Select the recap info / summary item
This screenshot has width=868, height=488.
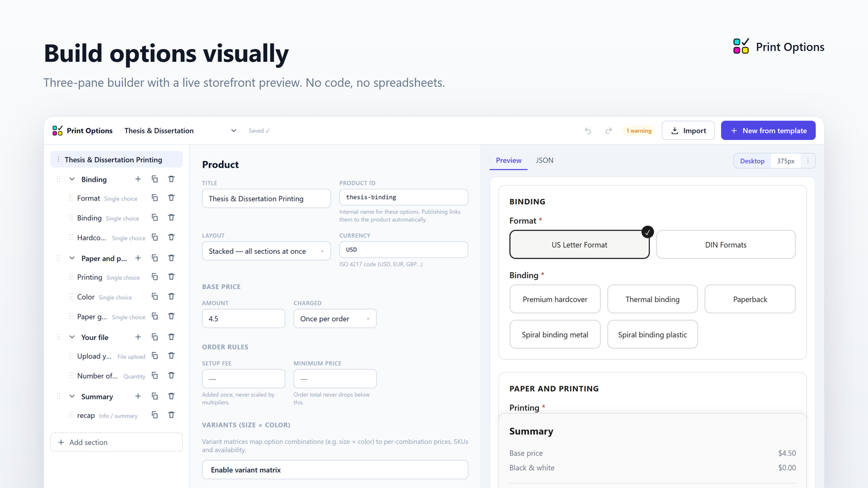coord(107,415)
